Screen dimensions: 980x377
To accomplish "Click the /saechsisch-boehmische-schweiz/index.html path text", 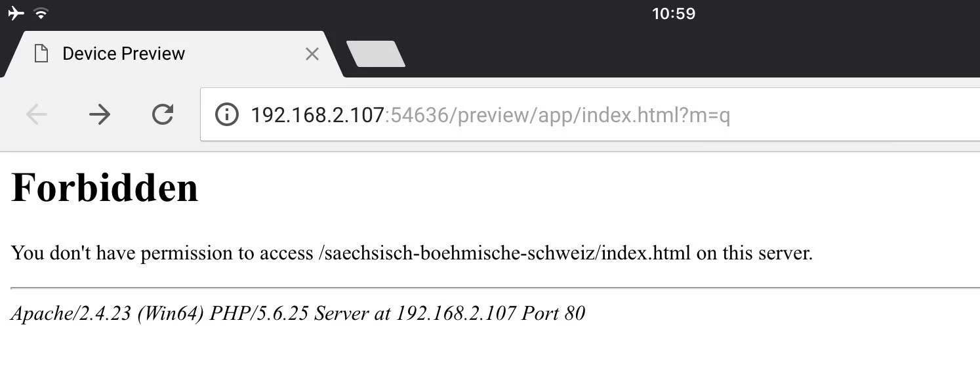I will pos(504,253).
